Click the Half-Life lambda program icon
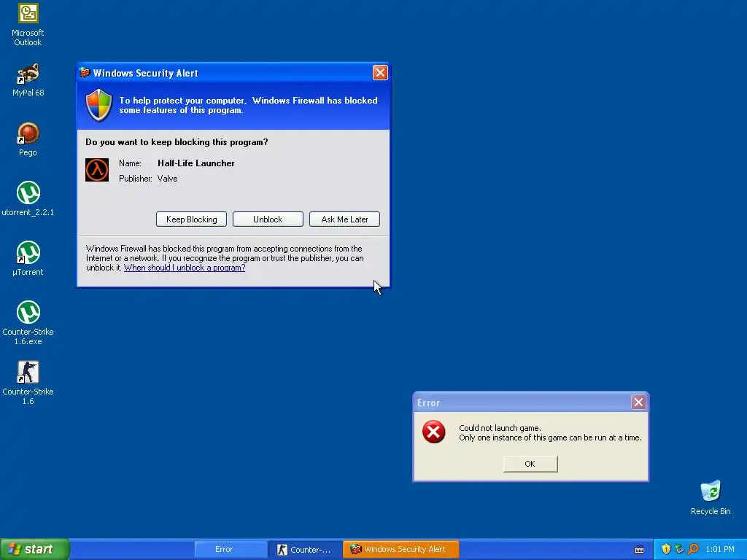This screenshot has height=560, width=747. [x=97, y=170]
